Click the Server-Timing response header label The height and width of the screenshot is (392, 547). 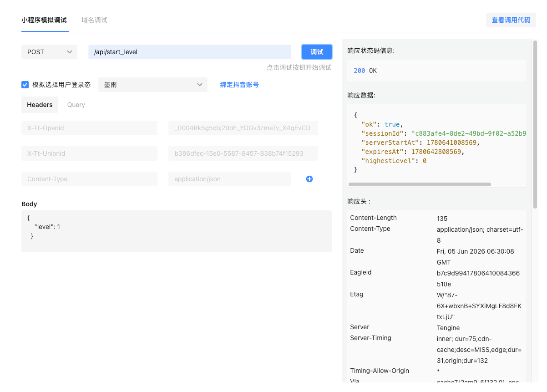[x=370, y=338]
